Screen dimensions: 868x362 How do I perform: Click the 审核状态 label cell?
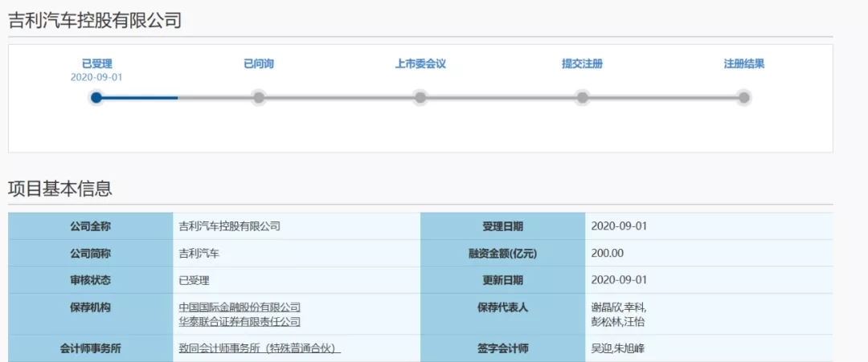90,280
